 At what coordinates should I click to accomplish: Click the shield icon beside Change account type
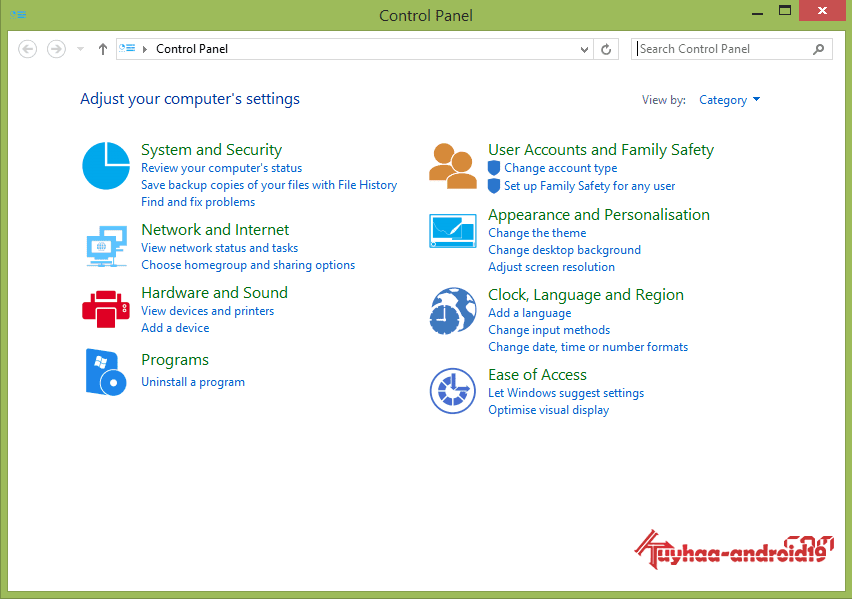coord(493,168)
